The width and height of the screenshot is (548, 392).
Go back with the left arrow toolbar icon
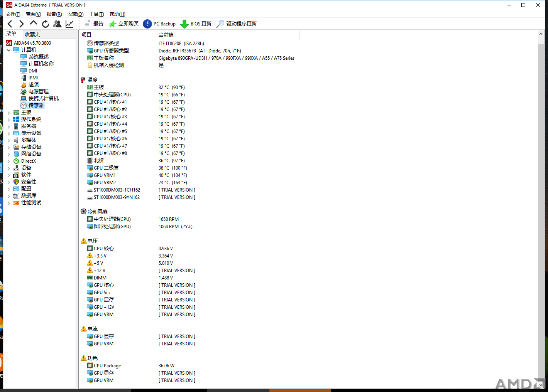(x=10, y=24)
